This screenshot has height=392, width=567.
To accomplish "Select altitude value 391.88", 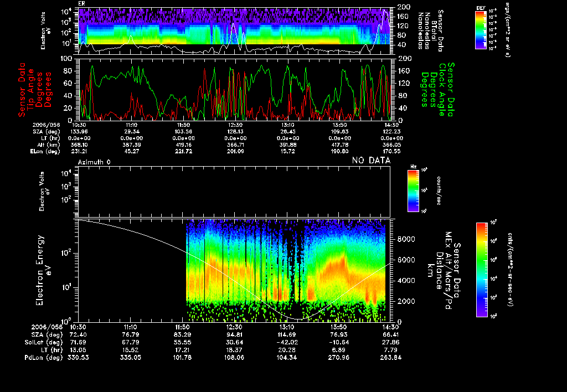I will (x=288, y=145).
